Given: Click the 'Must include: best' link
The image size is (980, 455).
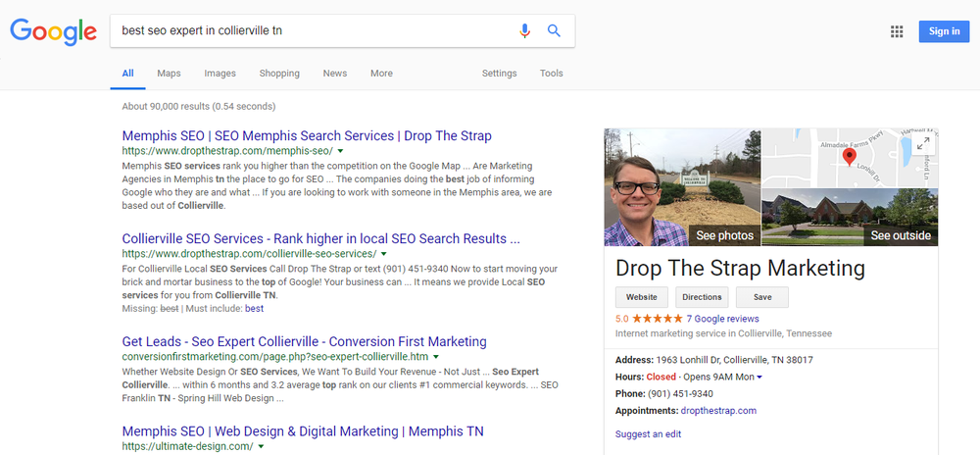Looking at the screenshot, I should pos(255,308).
